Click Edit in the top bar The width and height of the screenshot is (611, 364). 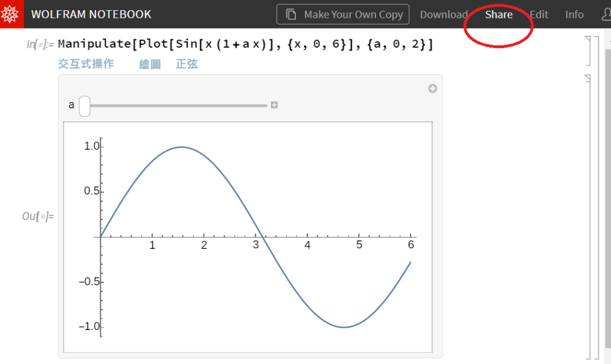(x=539, y=14)
